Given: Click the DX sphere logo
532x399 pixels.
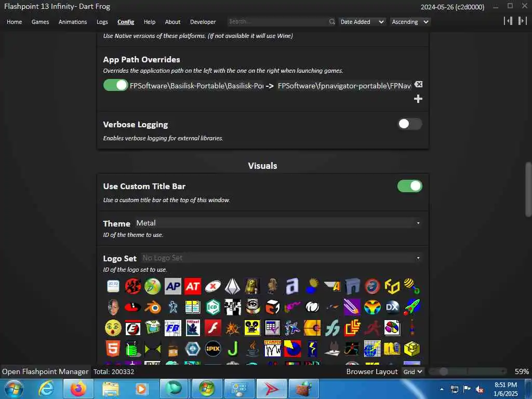Looking at the screenshot, I should [x=392, y=308].
